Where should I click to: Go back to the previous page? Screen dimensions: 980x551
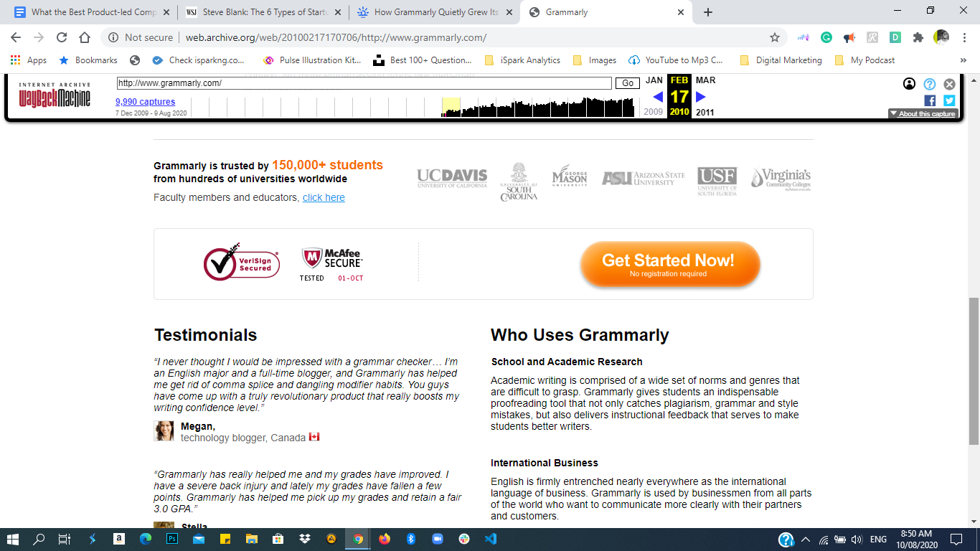(16, 37)
